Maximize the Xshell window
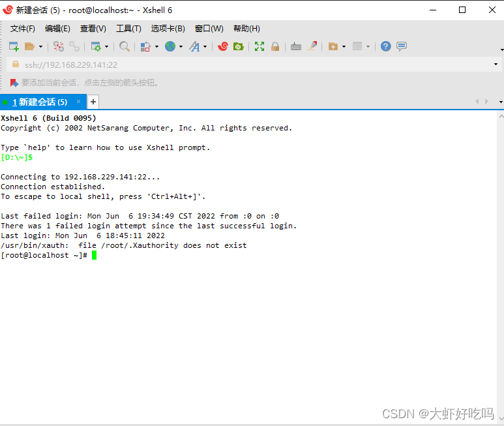The height and width of the screenshot is (426, 504). pyautogui.click(x=462, y=10)
